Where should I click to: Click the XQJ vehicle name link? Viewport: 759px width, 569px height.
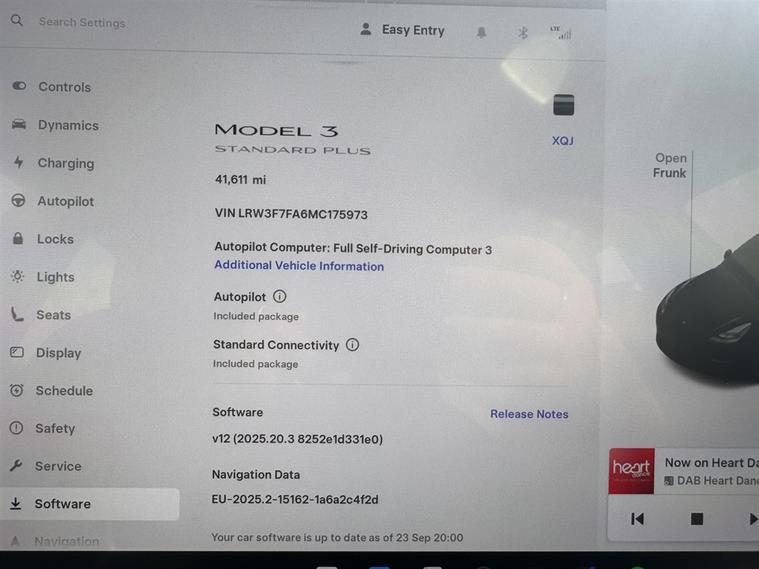pyautogui.click(x=562, y=140)
